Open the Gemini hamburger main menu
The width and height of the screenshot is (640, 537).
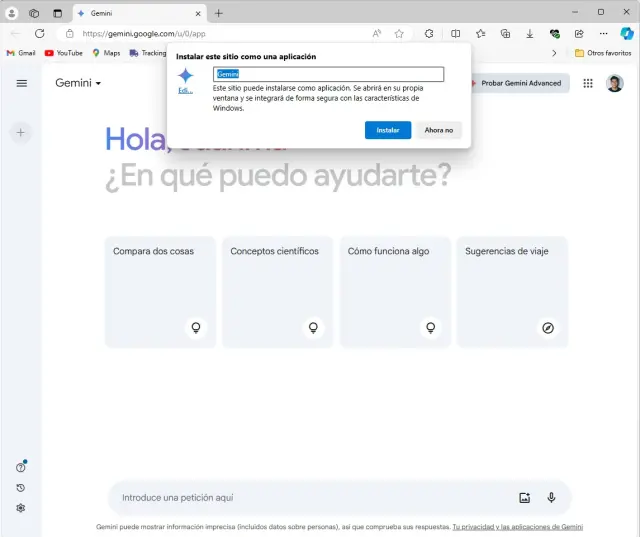tap(22, 83)
